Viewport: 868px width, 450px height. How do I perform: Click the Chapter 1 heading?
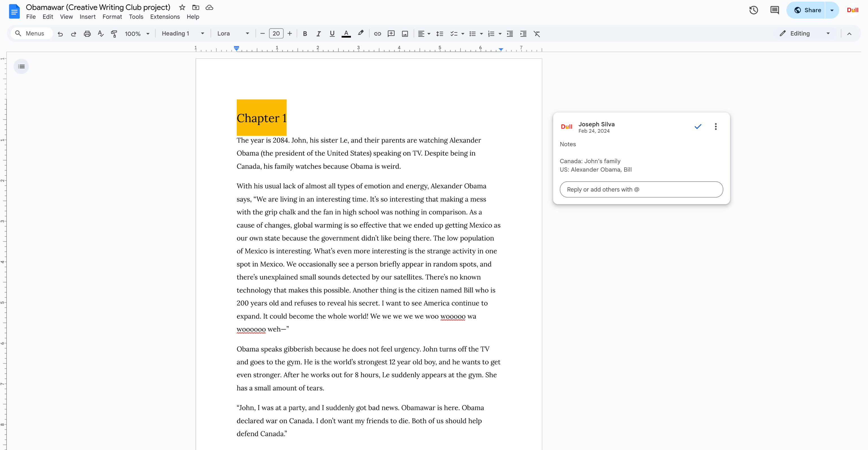[x=261, y=118]
